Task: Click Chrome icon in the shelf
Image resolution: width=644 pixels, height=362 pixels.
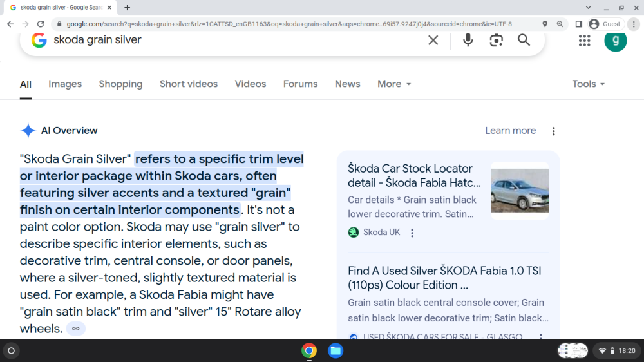Action: (309, 351)
